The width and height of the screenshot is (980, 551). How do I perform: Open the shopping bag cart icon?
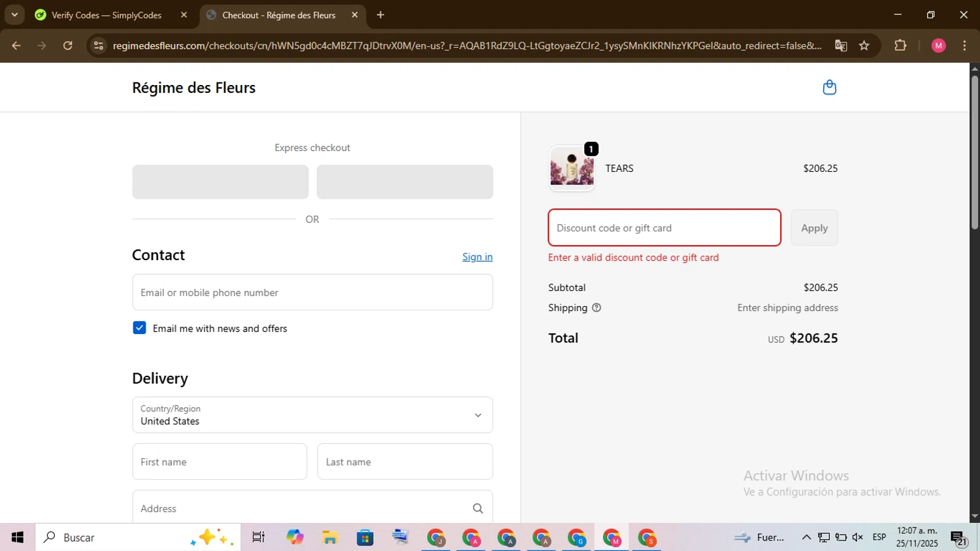pyautogui.click(x=829, y=88)
